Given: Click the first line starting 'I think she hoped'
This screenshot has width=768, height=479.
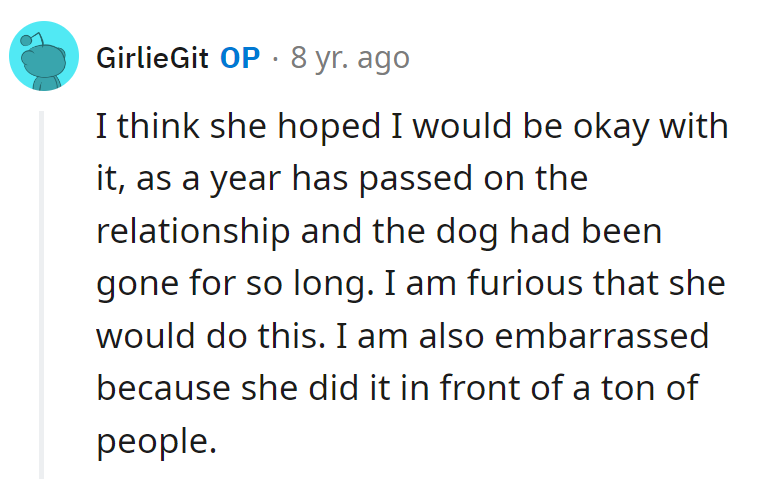Looking at the screenshot, I should click(x=410, y=127).
